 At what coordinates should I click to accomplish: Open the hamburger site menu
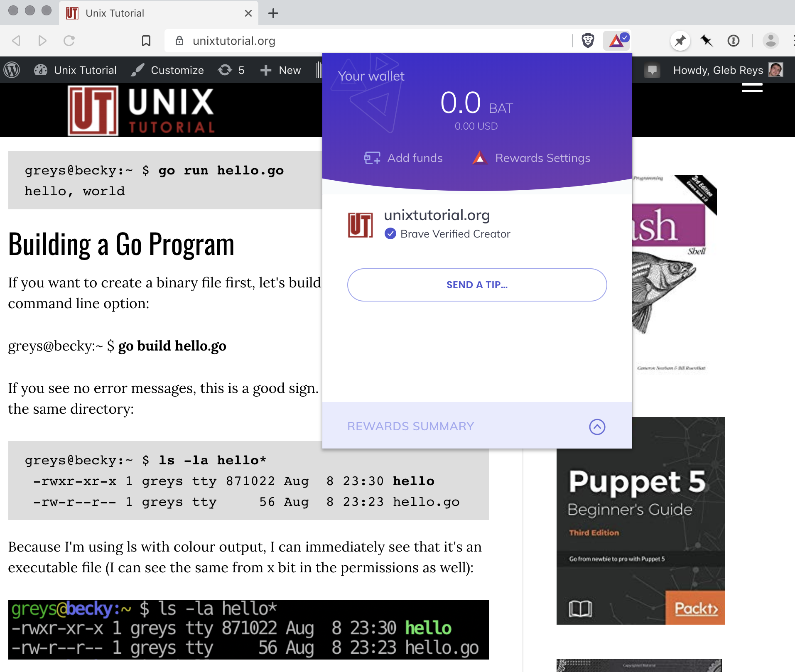click(x=752, y=88)
